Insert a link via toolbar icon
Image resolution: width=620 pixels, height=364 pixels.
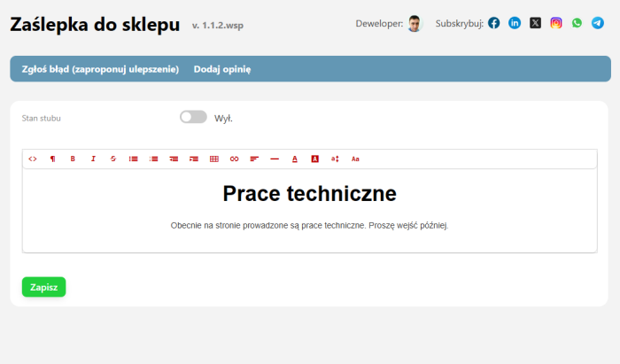(x=235, y=159)
